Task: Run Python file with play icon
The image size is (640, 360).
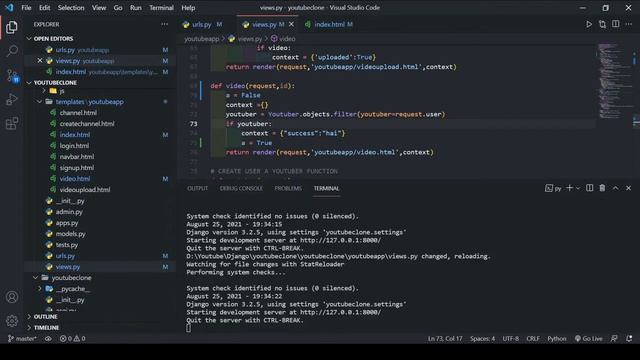Action: point(589,24)
